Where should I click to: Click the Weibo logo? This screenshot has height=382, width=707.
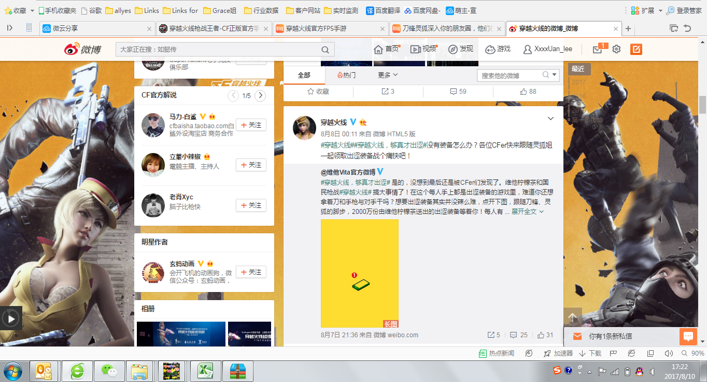tap(83, 49)
